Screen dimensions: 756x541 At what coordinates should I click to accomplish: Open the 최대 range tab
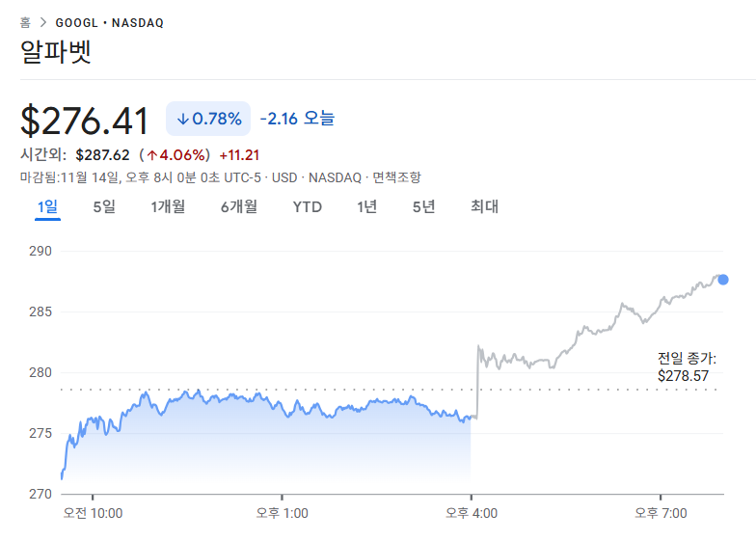[484, 206]
